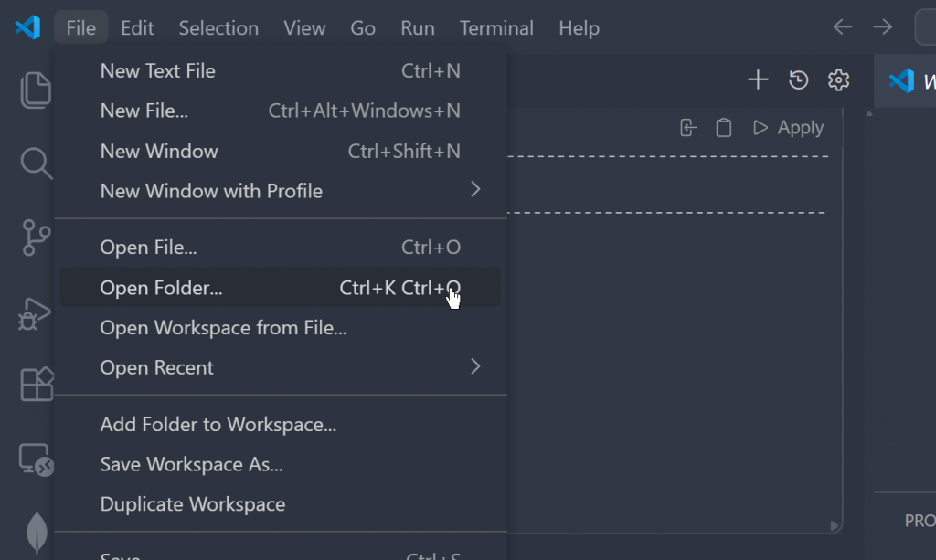
Task: Show chat history clock icon
Action: (799, 80)
